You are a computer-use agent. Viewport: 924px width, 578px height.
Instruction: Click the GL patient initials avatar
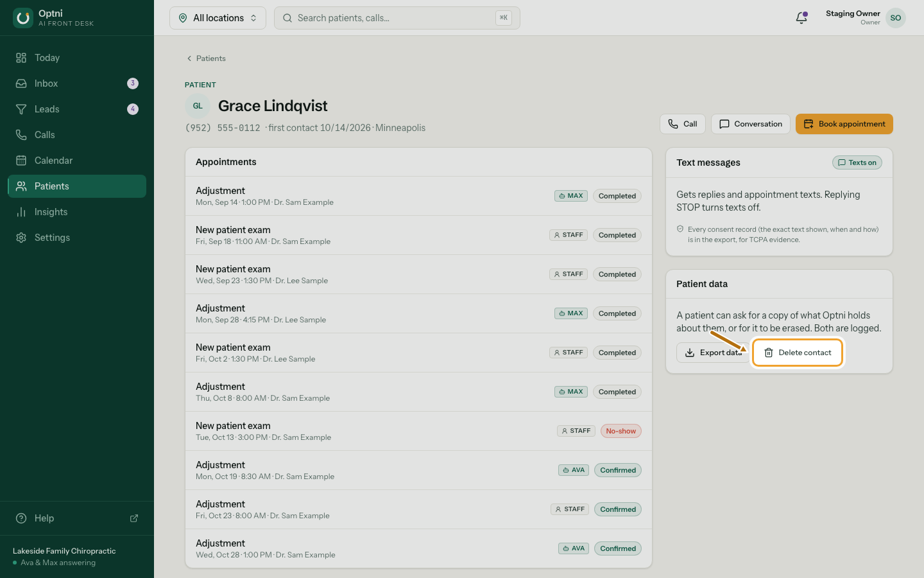[198, 106]
